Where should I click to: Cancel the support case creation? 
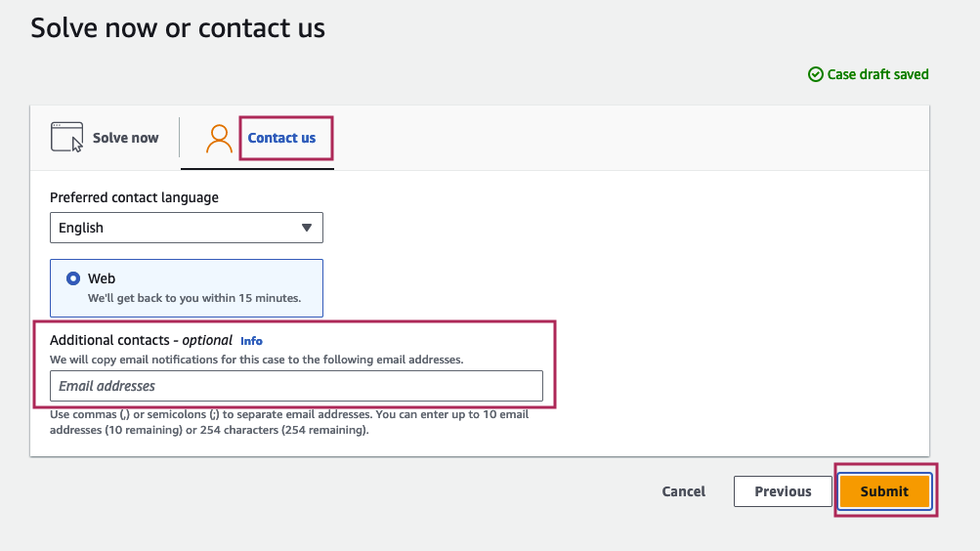pos(683,491)
